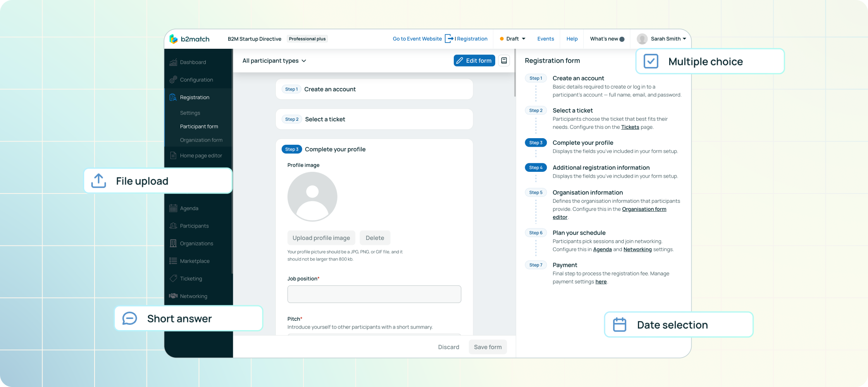Image resolution: width=868 pixels, height=387 pixels.
Task: Toggle the side panel icon beside Edit form
Action: coord(504,61)
